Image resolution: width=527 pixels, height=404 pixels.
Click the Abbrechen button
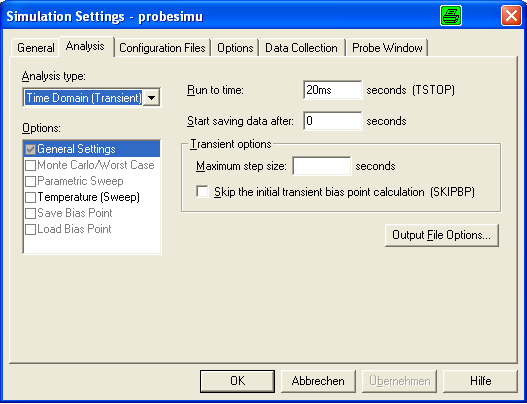pyautogui.click(x=318, y=381)
